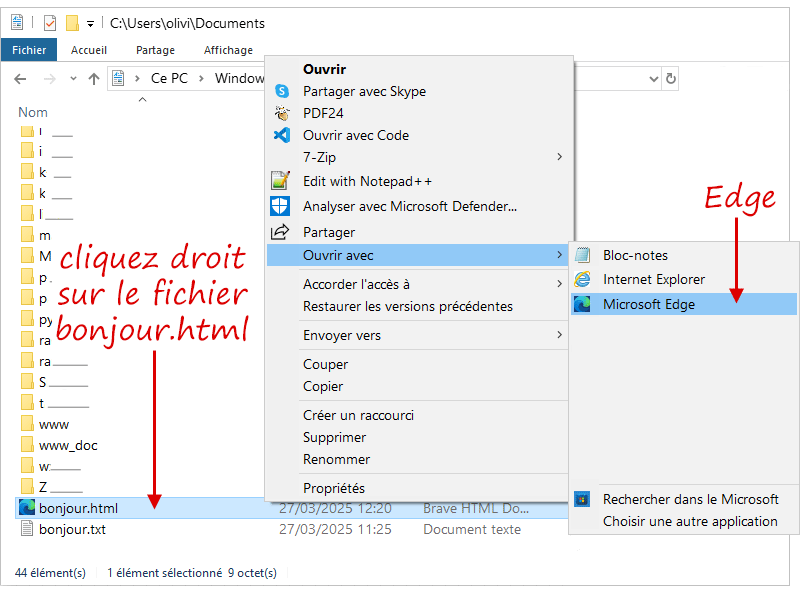The image size is (800, 600).
Task: Select Partager avec Skype
Action: point(364,91)
